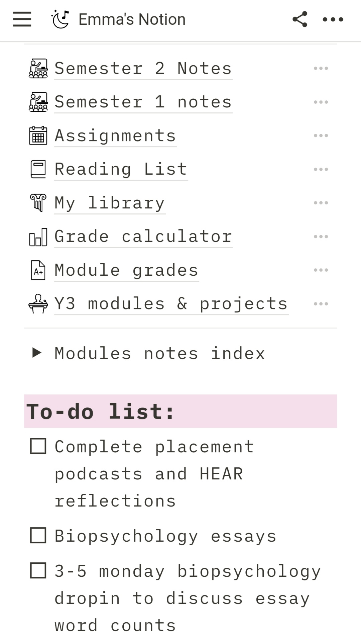Go to Y3 modules & projects page
Screen dimensions: 361x644
[171, 304]
